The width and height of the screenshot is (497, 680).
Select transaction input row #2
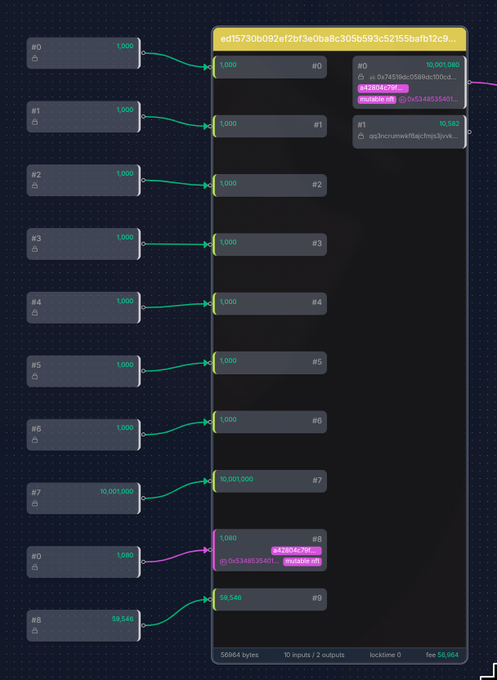pos(270,185)
